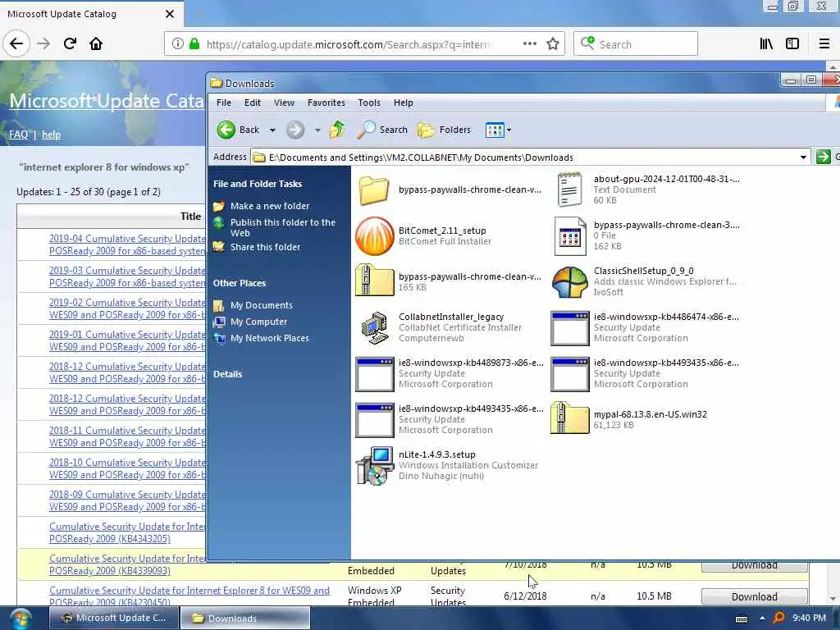Viewport: 840px width, 630px height.
Task: Open the Tools menu
Action: point(369,103)
